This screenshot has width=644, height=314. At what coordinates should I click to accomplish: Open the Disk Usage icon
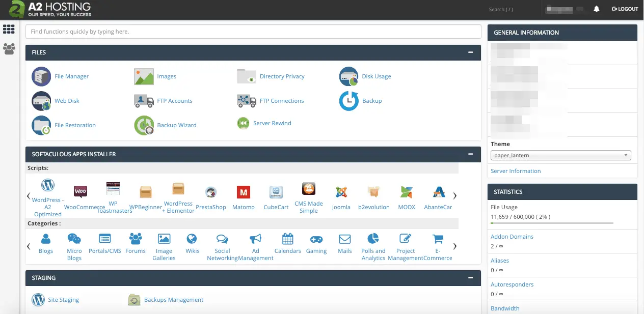tap(349, 76)
